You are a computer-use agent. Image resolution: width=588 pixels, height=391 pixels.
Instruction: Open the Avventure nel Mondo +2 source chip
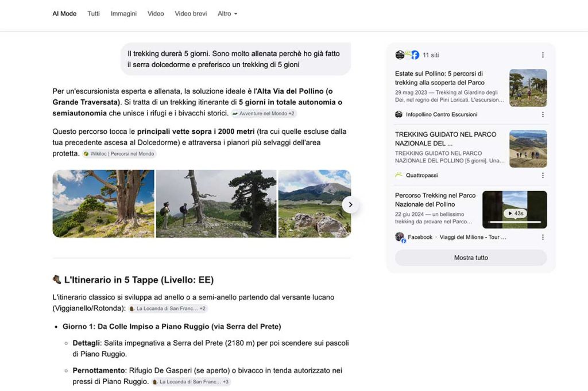264,113
